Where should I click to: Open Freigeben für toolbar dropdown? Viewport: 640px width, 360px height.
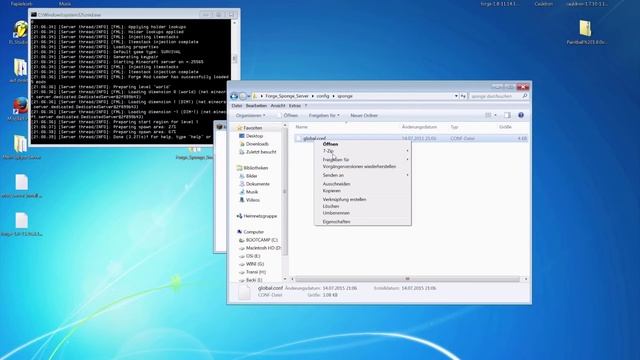tap(324, 116)
